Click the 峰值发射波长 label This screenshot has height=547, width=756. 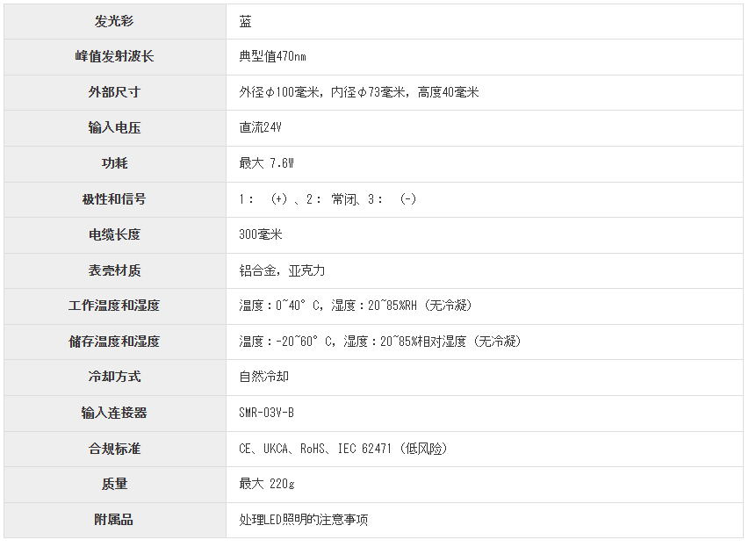click(x=114, y=57)
